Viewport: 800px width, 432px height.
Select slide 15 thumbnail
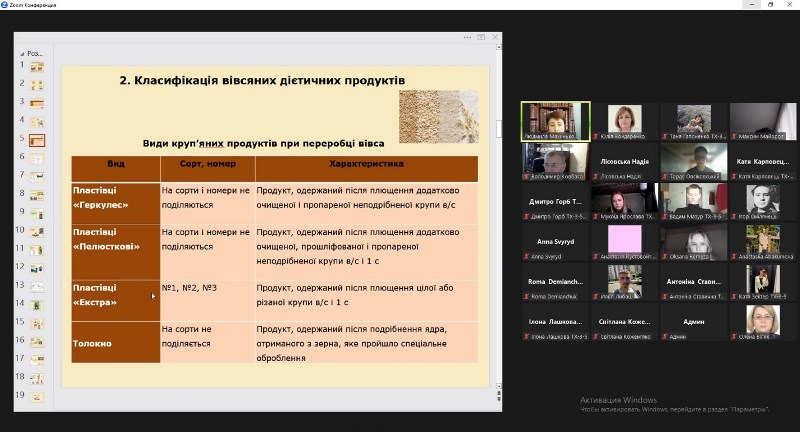pyautogui.click(x=37, y=323)
